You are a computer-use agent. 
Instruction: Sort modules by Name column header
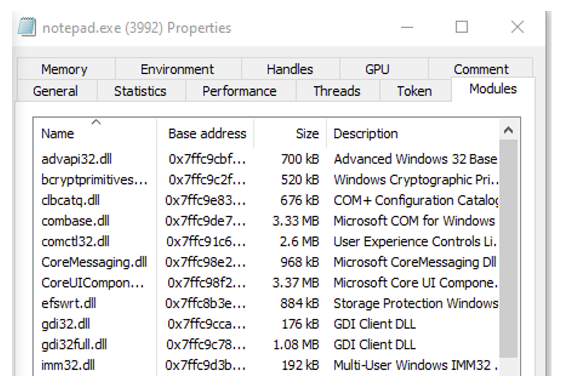click(58, 134)
